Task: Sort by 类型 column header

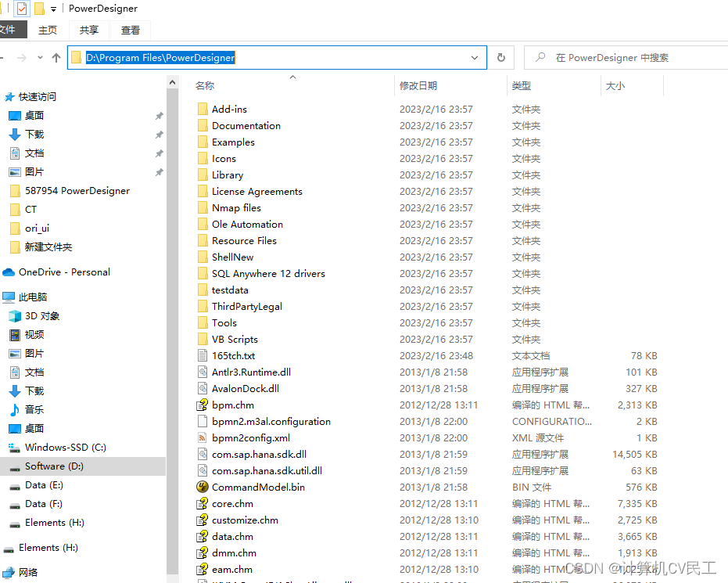Action: click(x=522, y=85)
